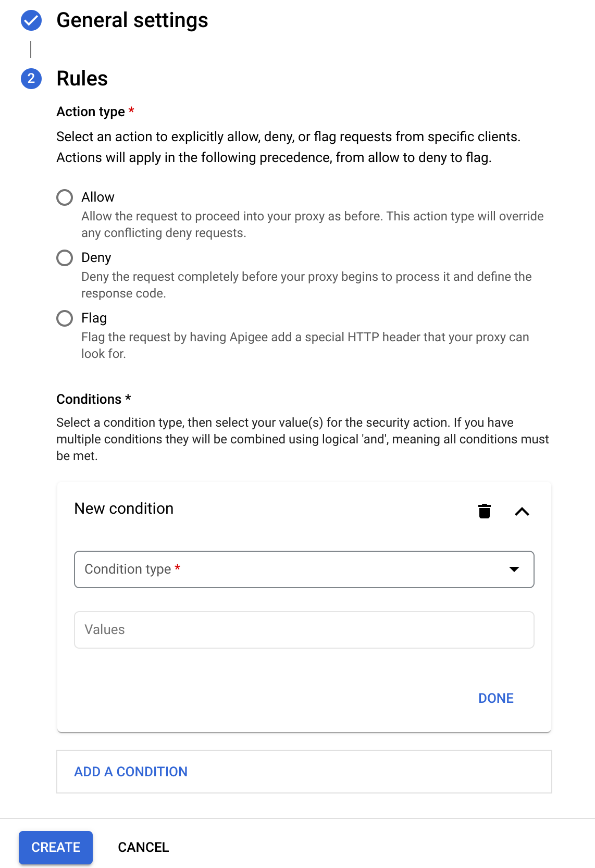
Task: Select the Rules step heading
Action: point(82,79)
